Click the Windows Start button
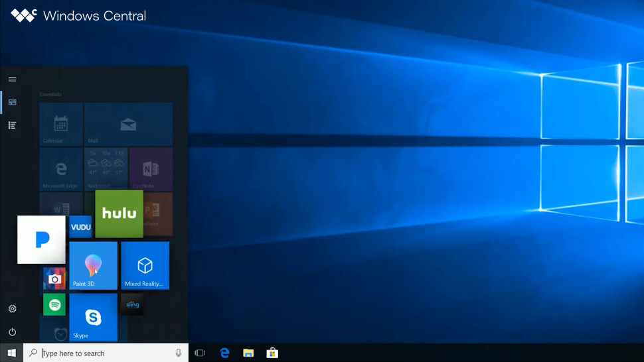 (11, 353)
